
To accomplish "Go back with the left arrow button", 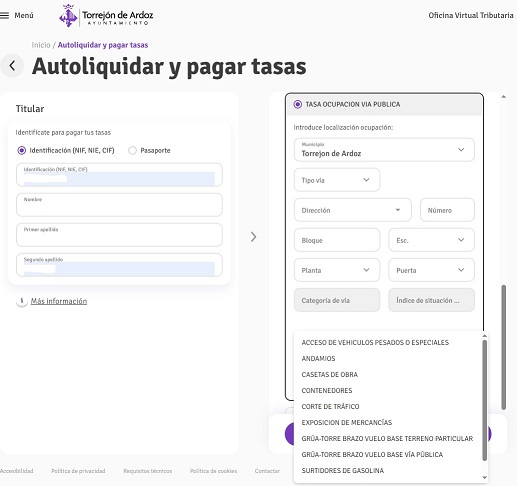I will [12, 66].
